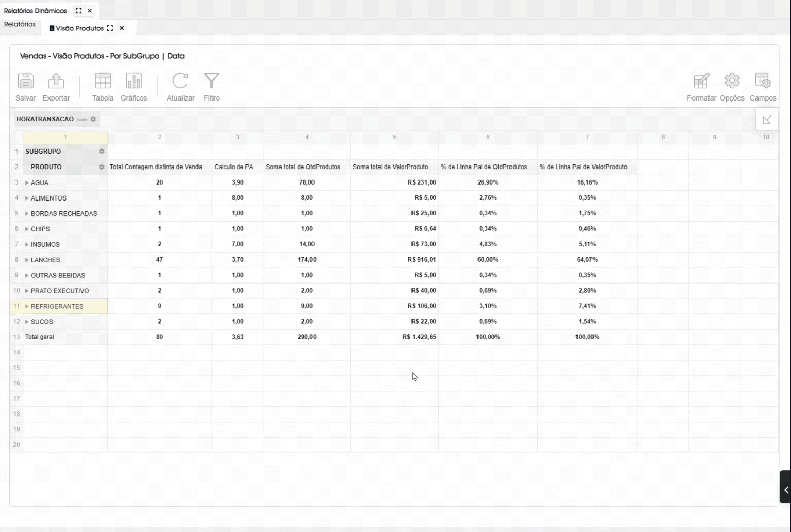Click the HORATRANSACAO filter gear icon
Image resolution: width=791 pixels, height=532 pixels.
[93, 119]
